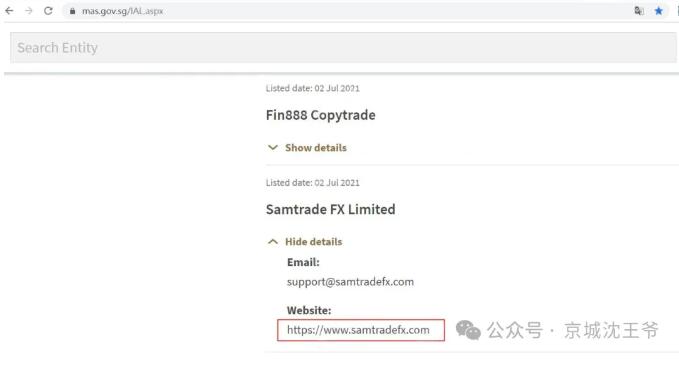This screenshot has width=679, height=371.
Task: Click the listed date above Fin888 Copytrade
Action: [313, 88]
